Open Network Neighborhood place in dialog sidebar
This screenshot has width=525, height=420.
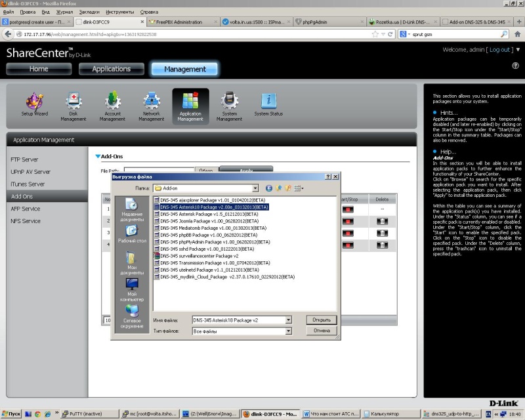132,316
